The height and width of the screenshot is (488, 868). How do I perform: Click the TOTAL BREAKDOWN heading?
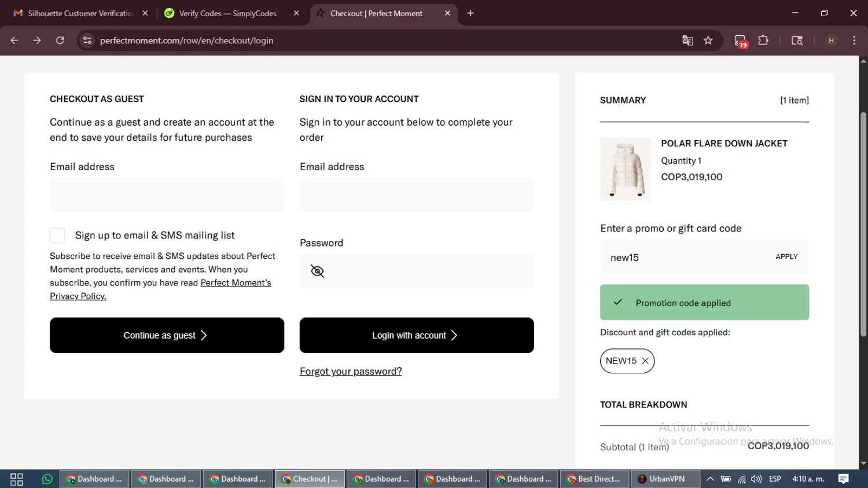pos(643,405)
